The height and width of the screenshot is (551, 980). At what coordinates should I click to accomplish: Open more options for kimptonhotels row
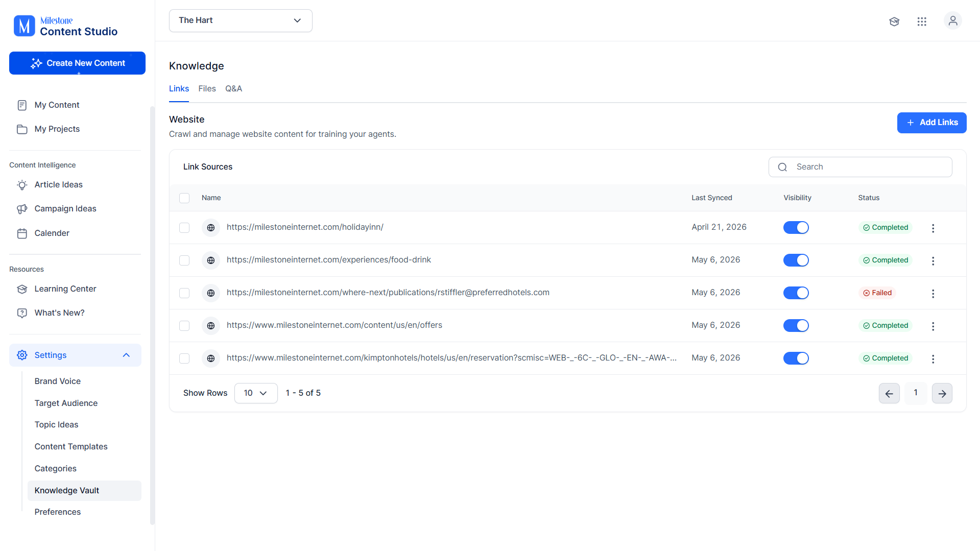click(933, 359)
